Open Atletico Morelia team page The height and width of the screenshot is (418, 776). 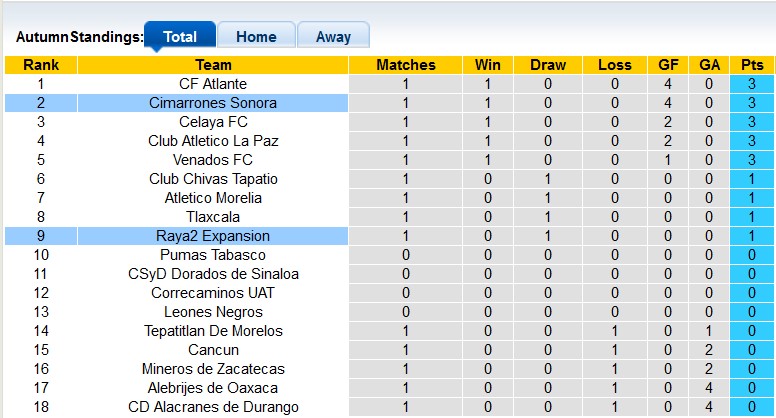[x=213, y=198]
